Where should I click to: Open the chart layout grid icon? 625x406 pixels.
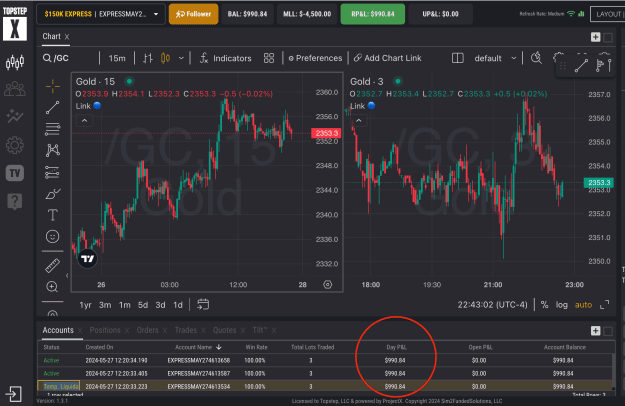point(269,58)
